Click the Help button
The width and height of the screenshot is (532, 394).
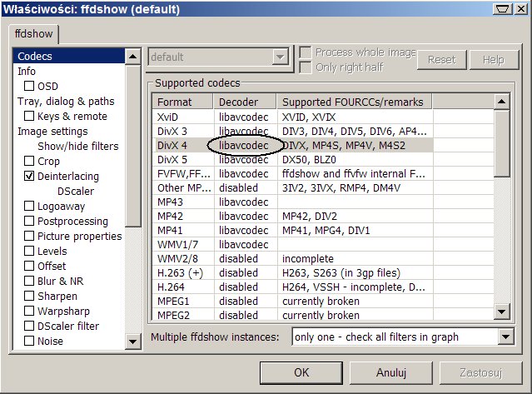click(x=493, y=60)
